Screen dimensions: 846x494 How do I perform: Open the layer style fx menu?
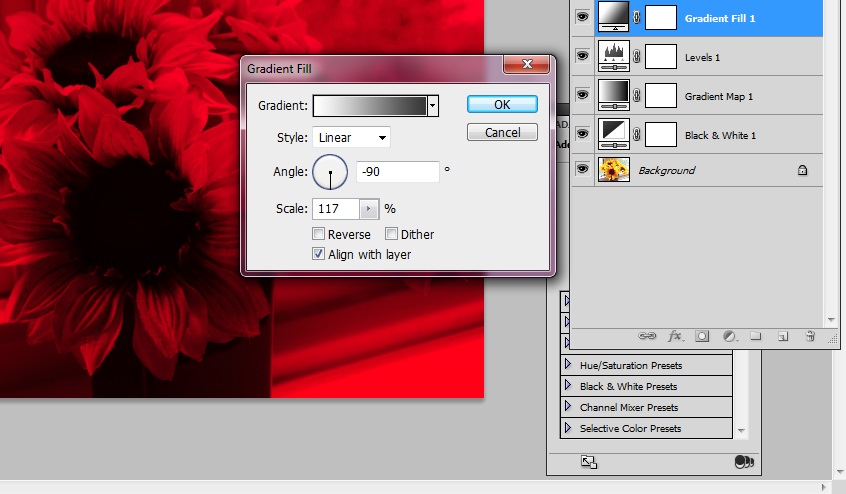675,337
